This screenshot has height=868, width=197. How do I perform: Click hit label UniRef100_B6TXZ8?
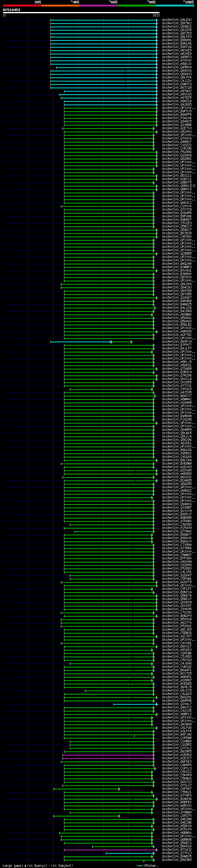pos(177,88)
